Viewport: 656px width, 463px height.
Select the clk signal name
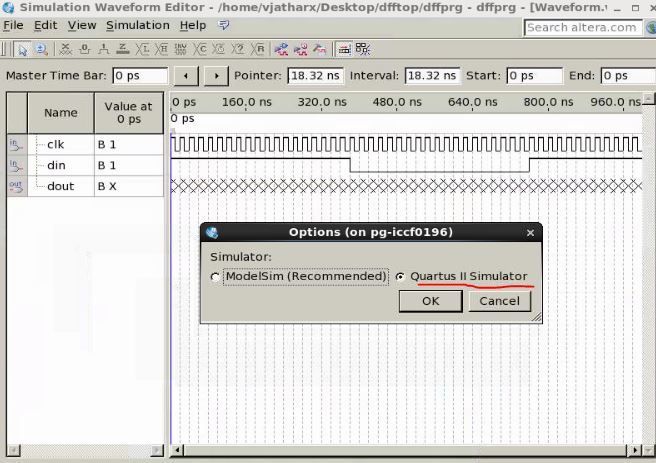[56, 145]
